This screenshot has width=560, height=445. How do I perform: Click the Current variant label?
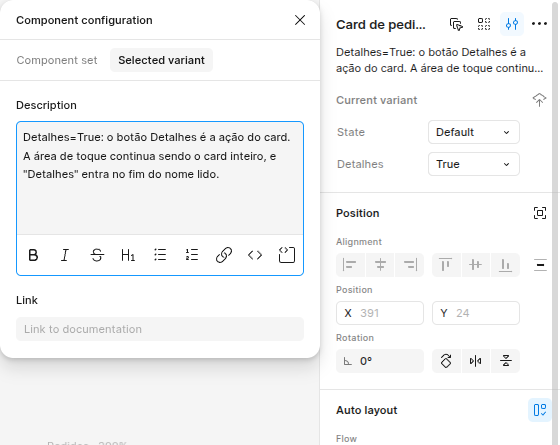376,100
